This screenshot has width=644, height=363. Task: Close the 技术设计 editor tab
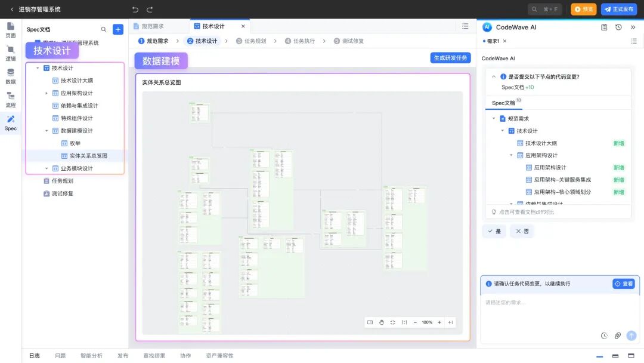pyautogui.click(x=243, y=26)
